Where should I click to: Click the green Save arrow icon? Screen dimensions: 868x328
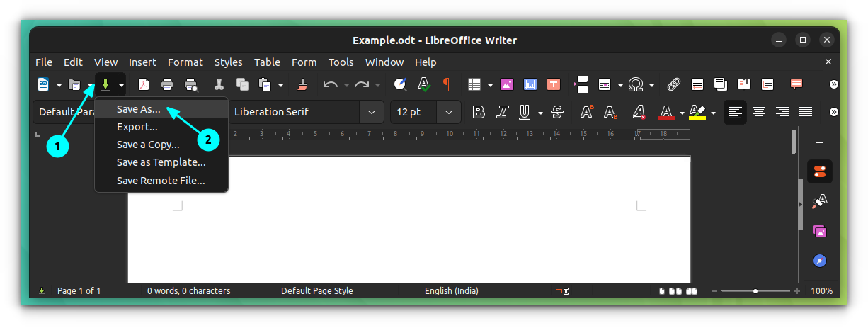coord(105,85)
